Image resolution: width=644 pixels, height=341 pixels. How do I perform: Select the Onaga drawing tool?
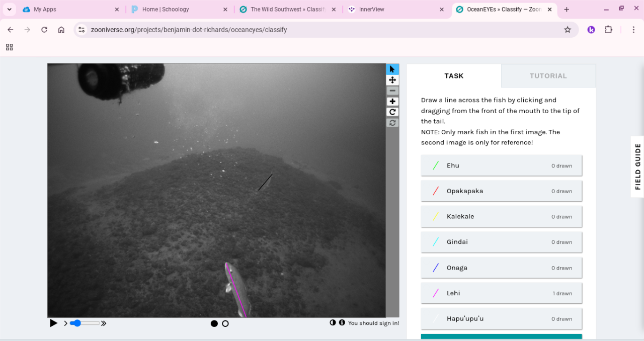tap(502, 268)
